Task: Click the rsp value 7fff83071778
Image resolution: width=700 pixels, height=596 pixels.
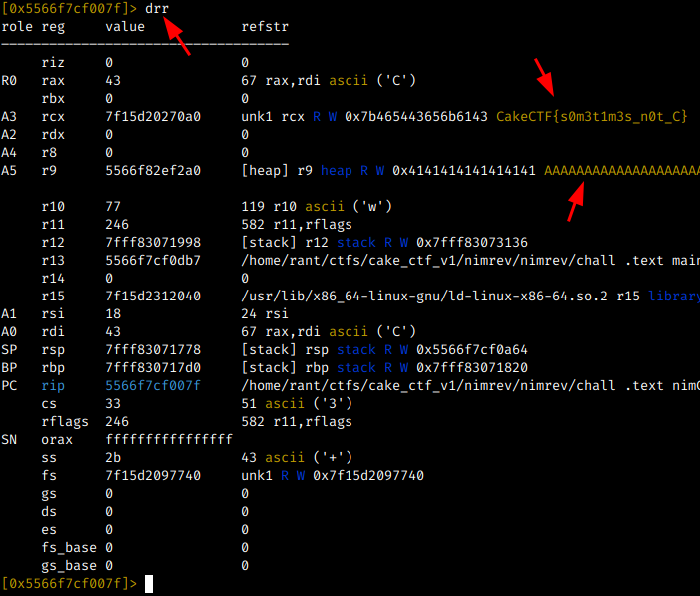Action: click(x=153, y=350)
